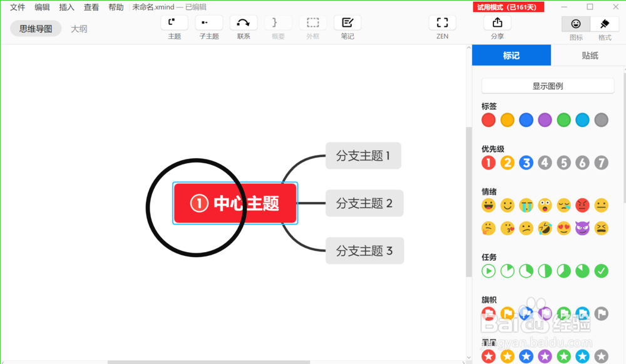
Task: Apply the purple label tag
Action: [x=545, y=120]
